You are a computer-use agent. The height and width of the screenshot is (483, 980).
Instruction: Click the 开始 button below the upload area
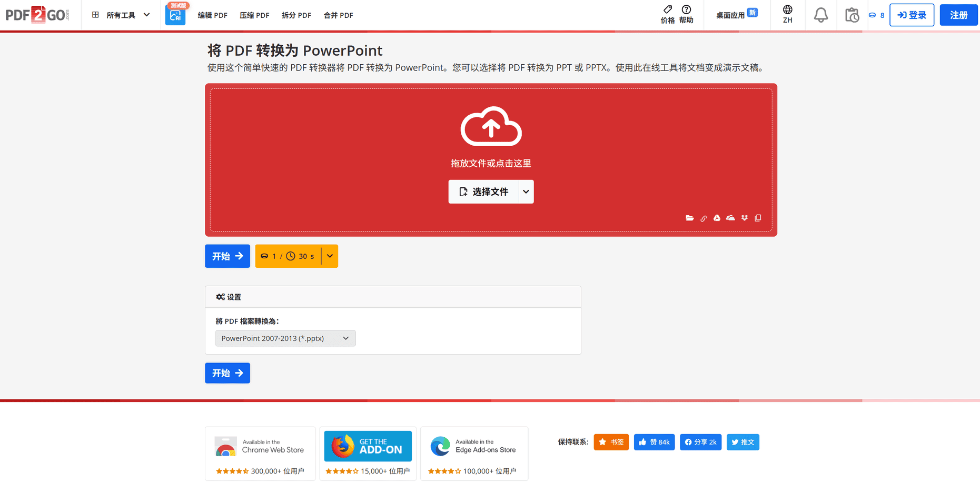point(227,256)
